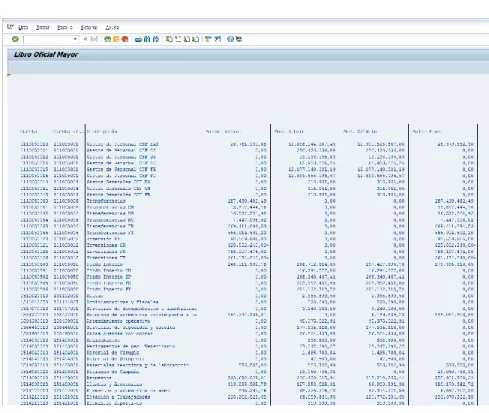Click the yellow Exit icon
Screen dimensions: 489x413
click(116, 39)
